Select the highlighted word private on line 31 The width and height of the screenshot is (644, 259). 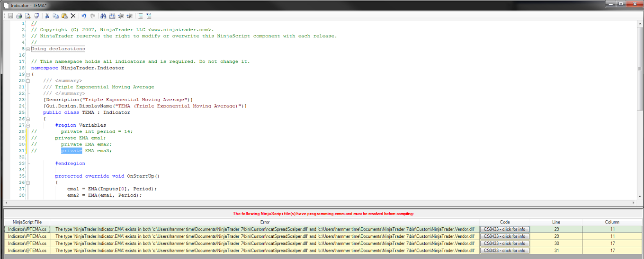click(x=72, y=151)
